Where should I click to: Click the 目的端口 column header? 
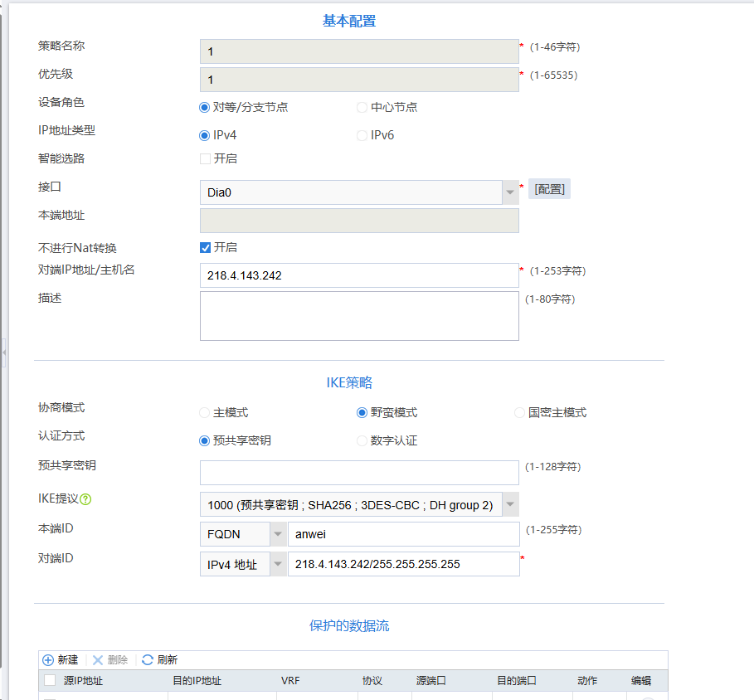[517, 680]
